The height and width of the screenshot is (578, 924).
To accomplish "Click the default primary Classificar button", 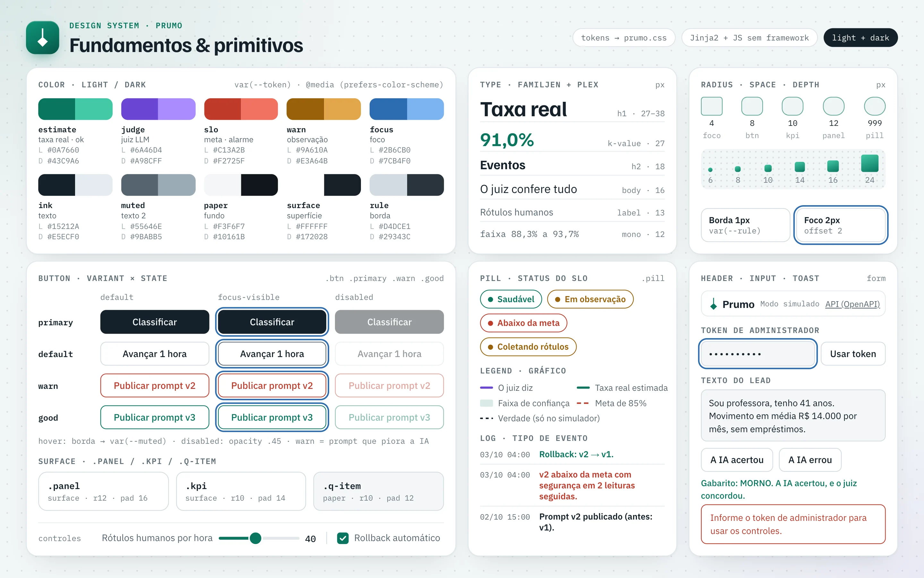I will click(155, 322).
